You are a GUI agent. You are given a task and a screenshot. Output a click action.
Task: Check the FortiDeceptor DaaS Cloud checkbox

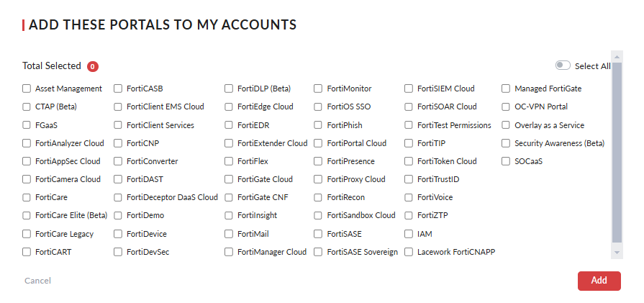pyautogui.click(x=118, y=197)
